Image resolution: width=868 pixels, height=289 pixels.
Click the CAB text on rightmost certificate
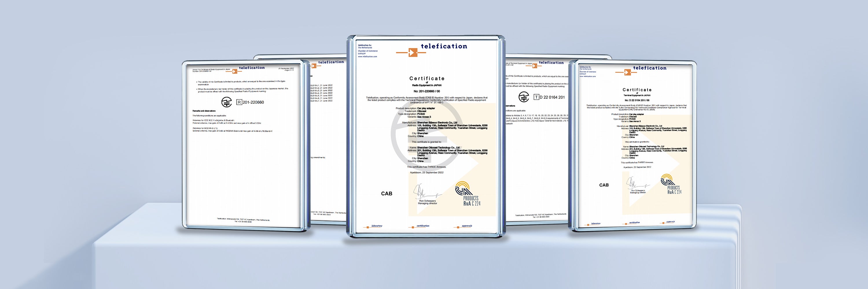[604, 185]
